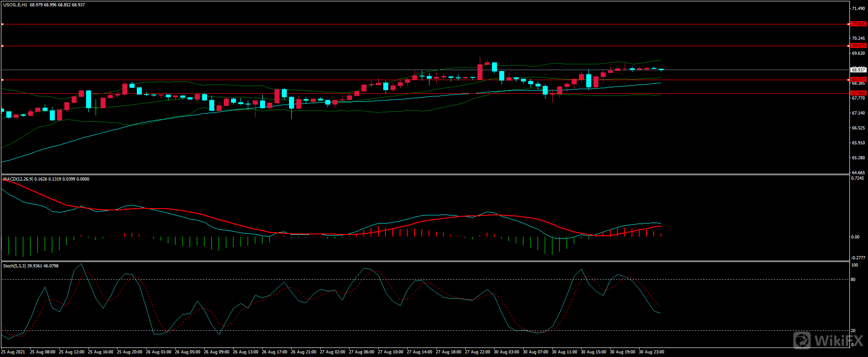Image resolution: width=868 pixels, height=357 pixels.
Task: Click the 26 Aug 09:00 time label
Action: tap(216, 352)
